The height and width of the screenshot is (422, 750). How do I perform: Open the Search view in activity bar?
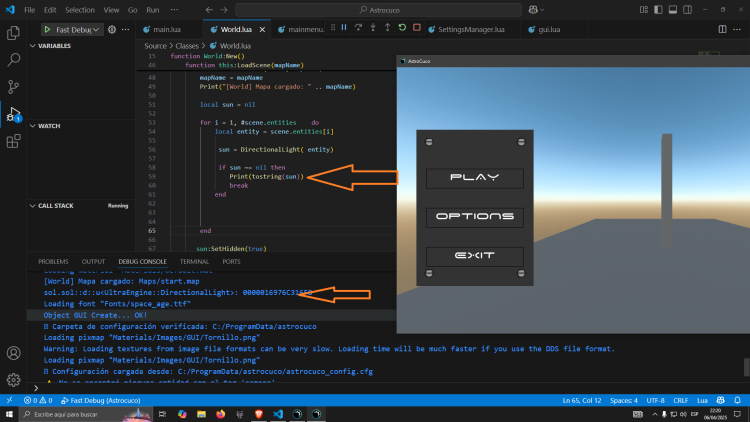click(14, 59)
